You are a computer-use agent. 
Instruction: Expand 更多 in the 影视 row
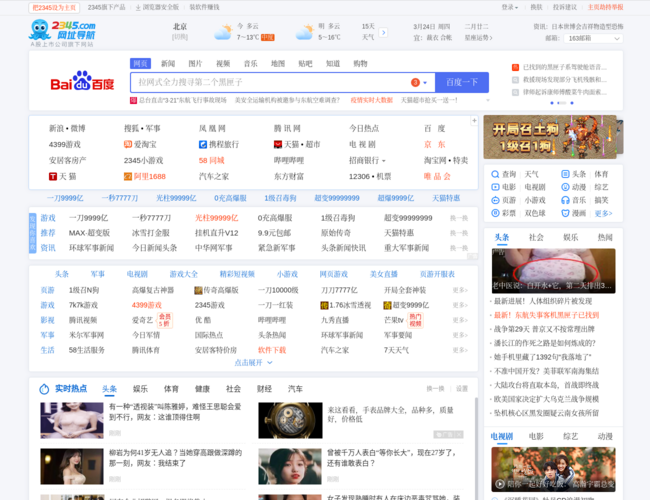tap(460, 320)
